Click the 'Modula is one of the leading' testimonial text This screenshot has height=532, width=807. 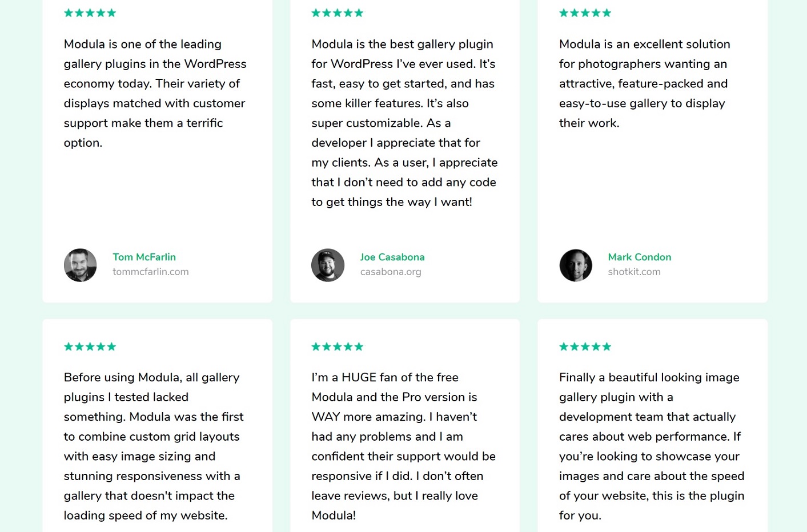pos(155,93)
